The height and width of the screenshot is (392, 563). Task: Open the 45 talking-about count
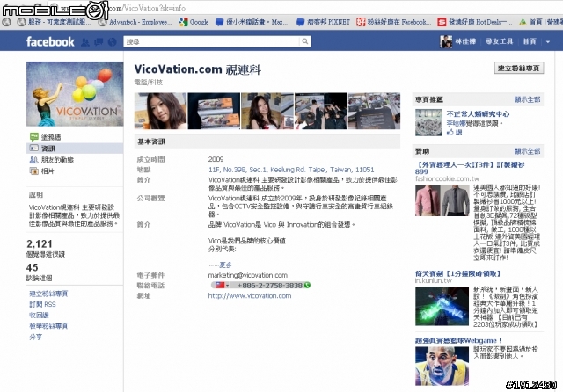click(33, 267)
